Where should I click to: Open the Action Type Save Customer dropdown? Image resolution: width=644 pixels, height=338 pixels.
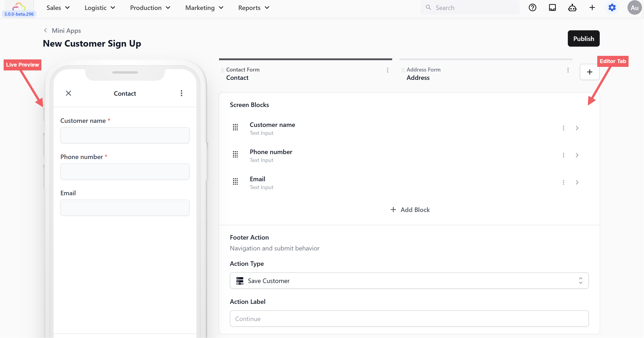(x=409, y=281)
